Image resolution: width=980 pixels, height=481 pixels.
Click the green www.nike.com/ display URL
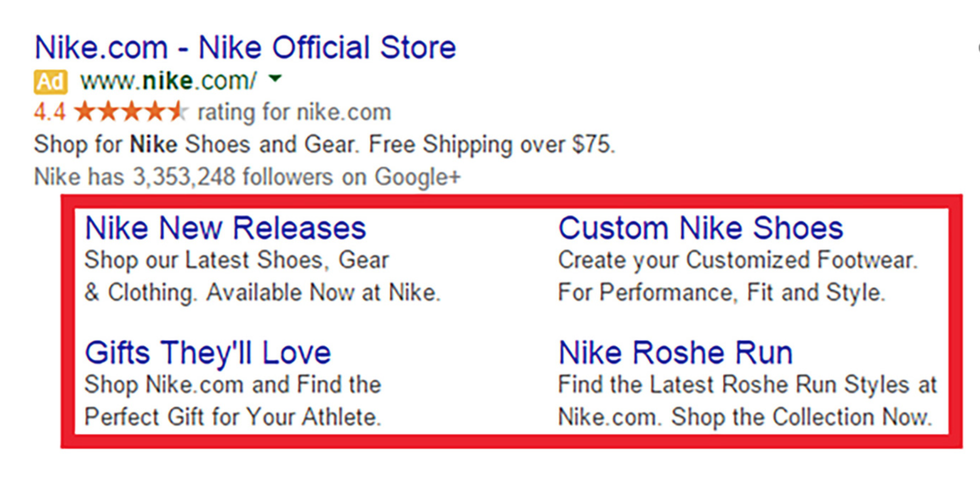click(x=168, y=80)
